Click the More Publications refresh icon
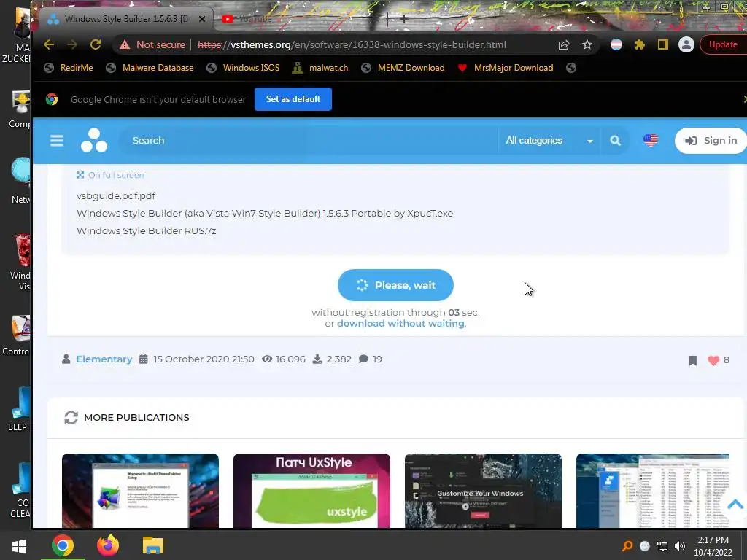The height and width of the screenshot is (560, 747). (x=71, y=418)
